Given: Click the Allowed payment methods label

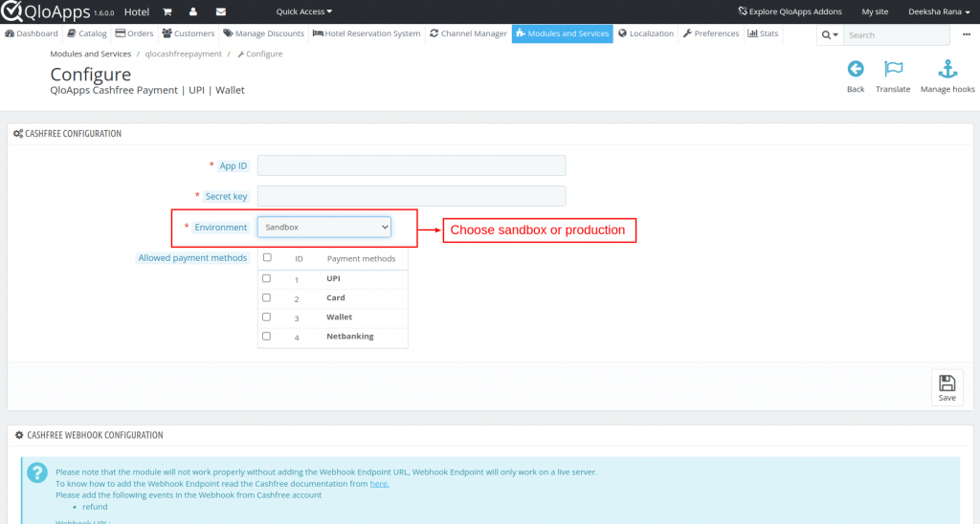Looking at the screenshot, I should coord(192,258).
